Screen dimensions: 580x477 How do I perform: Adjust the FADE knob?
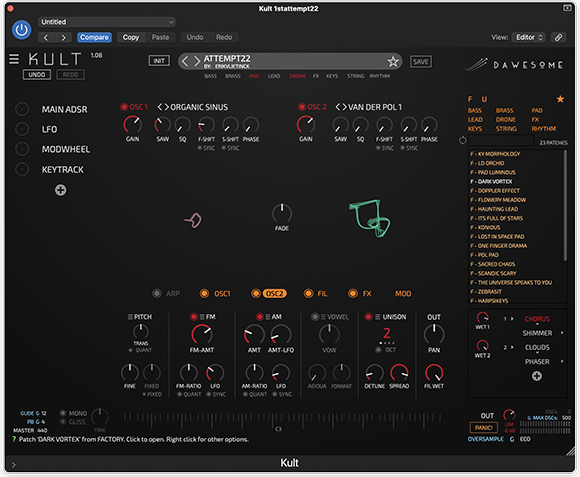[282, 213]
